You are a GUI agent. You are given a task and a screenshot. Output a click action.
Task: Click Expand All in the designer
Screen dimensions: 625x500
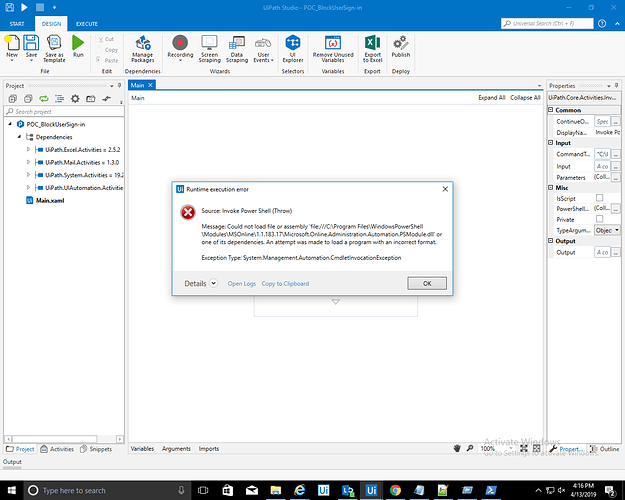(492, 98)
